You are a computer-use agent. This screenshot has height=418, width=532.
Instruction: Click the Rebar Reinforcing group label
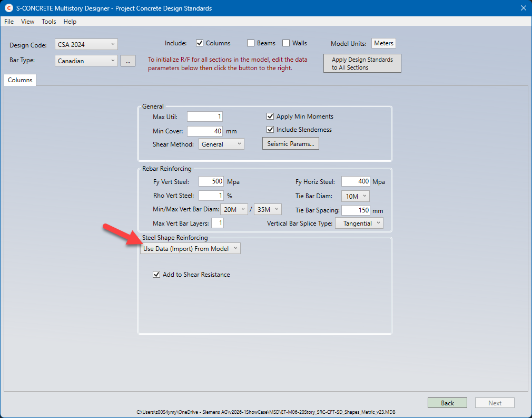167,169
